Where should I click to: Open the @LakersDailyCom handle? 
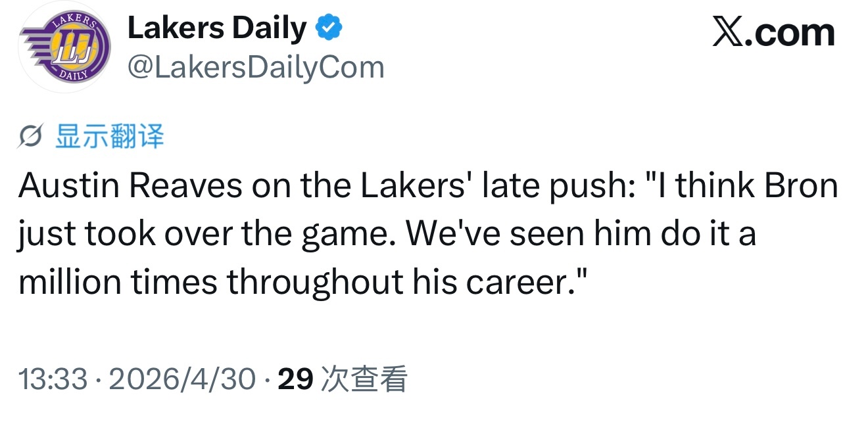pos(255,67)
